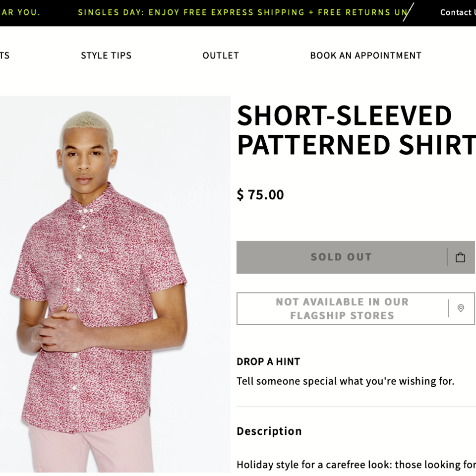Click the Contact Us link
The height and width of the screenshot is (476, 476).
click(x=457, y=12)
